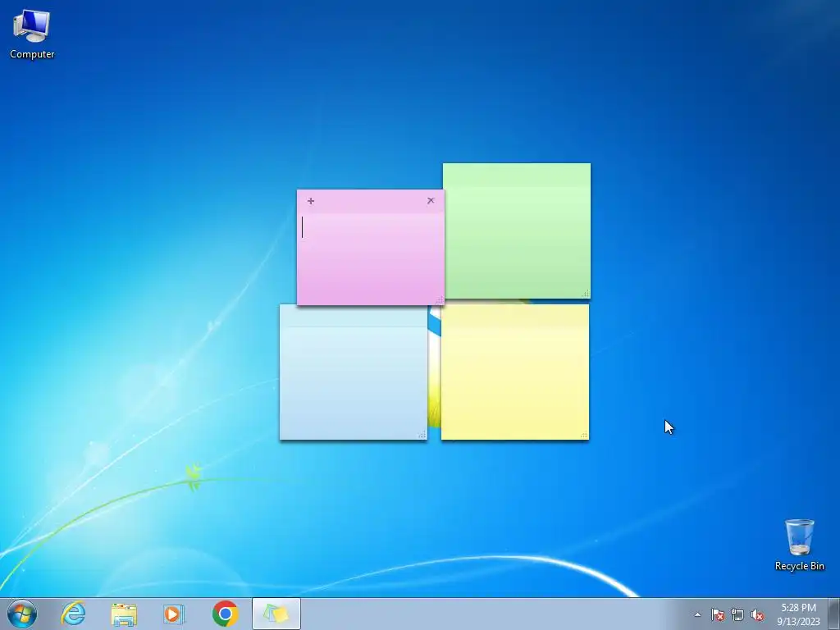Select the blue sticky note
The width and height of the screenshot is (840, 630).
(x=353, y=372)
